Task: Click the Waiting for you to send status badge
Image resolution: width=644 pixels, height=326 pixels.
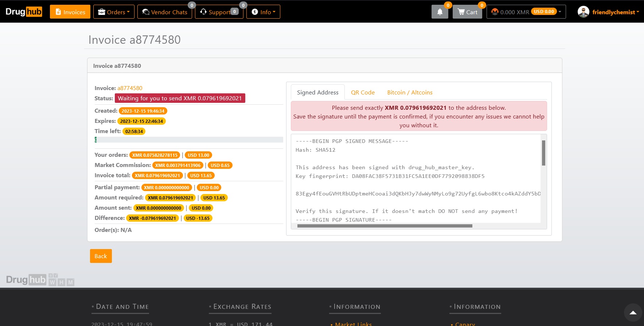Action: 180,98
